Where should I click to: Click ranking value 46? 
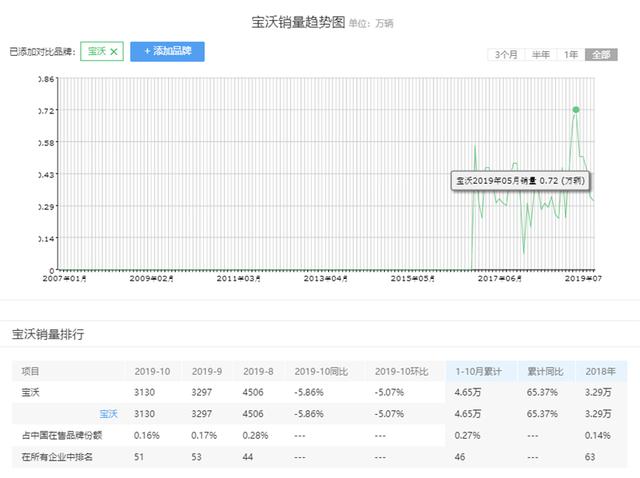460,457
